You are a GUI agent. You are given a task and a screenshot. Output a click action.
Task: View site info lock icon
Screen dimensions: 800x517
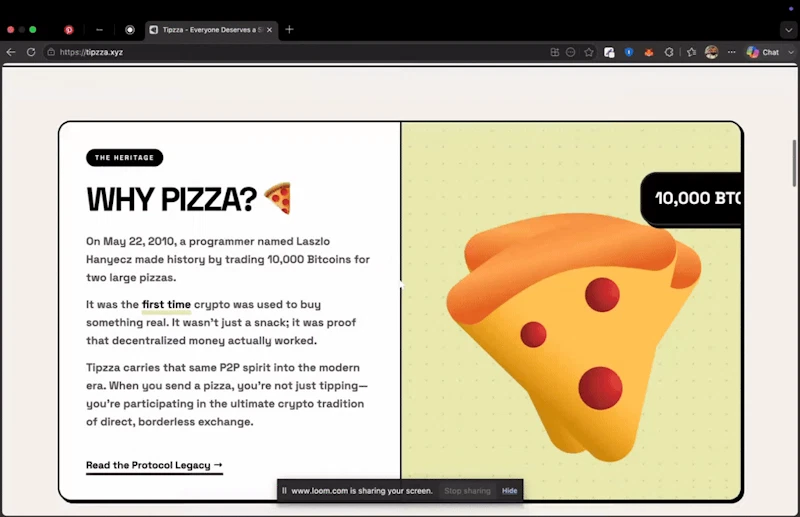51,52
